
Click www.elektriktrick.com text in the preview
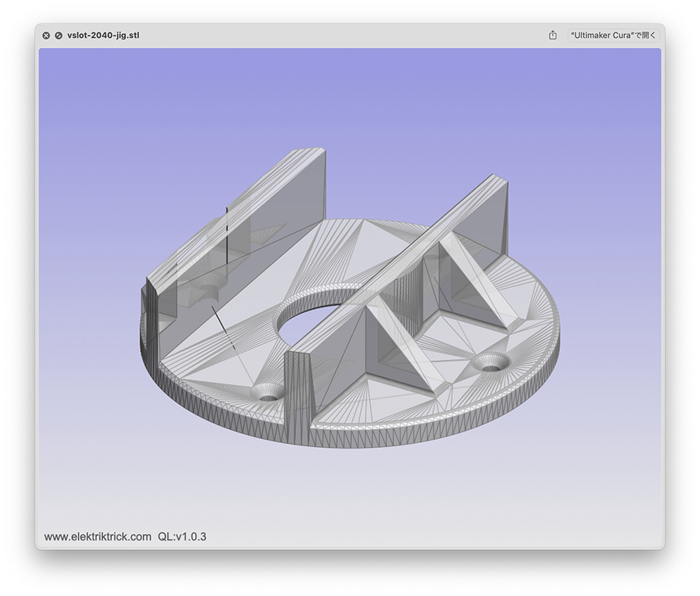click(x=98, y=537)
